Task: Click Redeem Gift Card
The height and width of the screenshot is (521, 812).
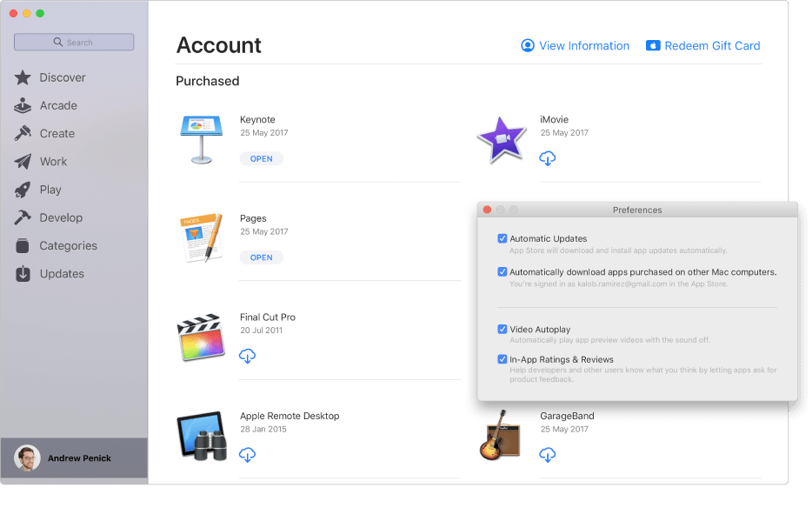Action: pos(702,45)
